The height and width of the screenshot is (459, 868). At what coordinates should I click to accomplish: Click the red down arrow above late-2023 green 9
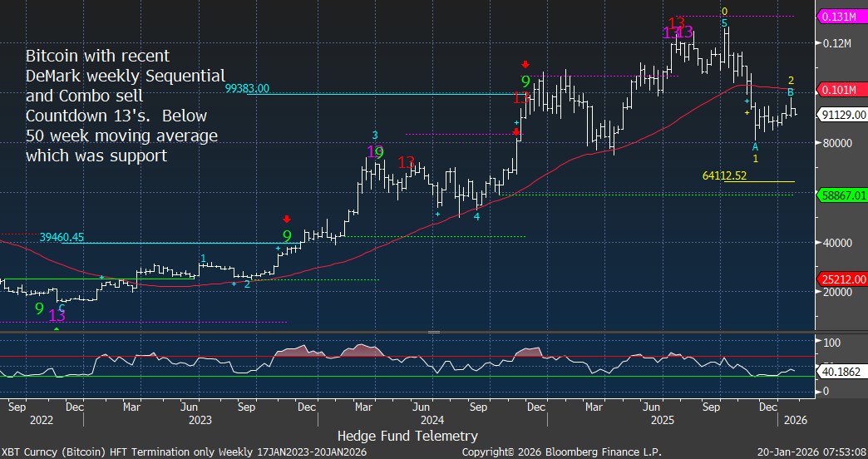(287, 219)
